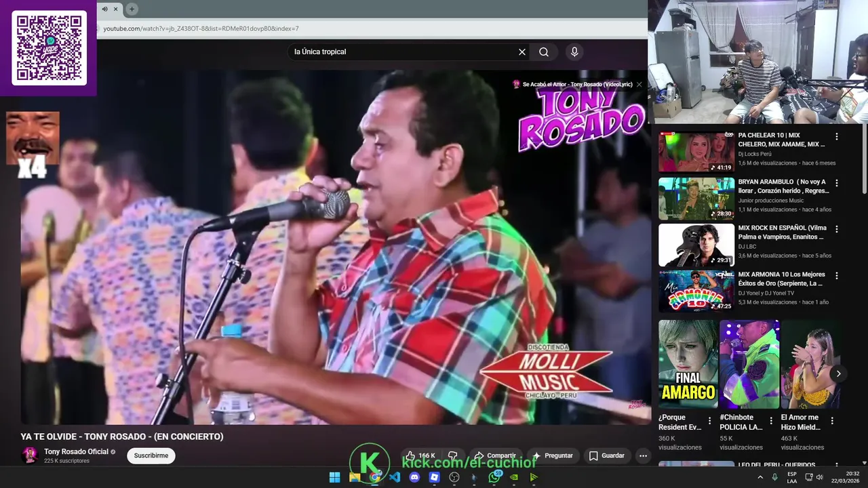Screen dimensions: 868x488
Task: Open network and volume quick settings
Action: click(814, 477)
